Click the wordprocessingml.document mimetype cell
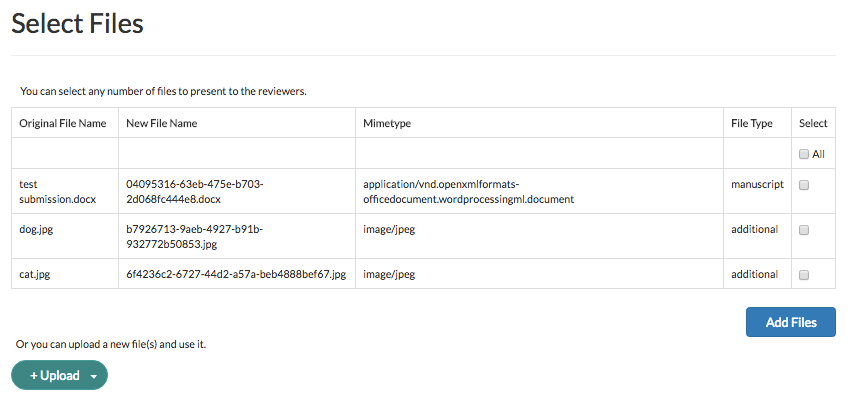Image resolution: width=851 pixels, height=405 pixels. [468, 192]
